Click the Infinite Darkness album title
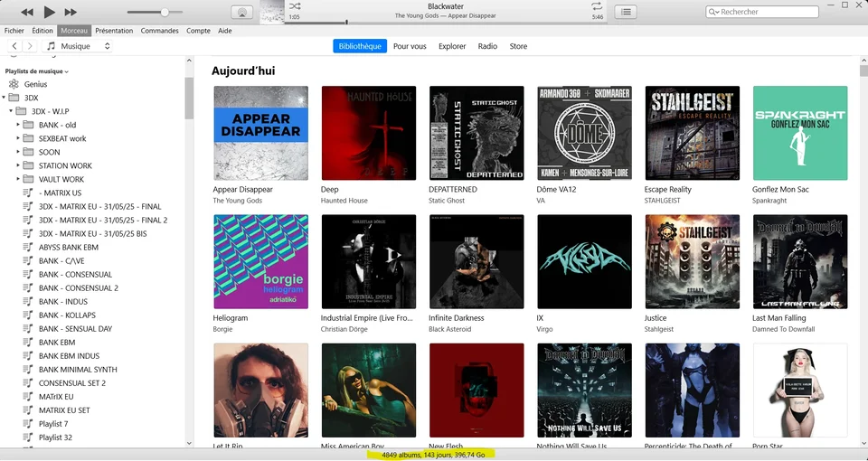Screen dimensions: 868x461 click(456, 318)
